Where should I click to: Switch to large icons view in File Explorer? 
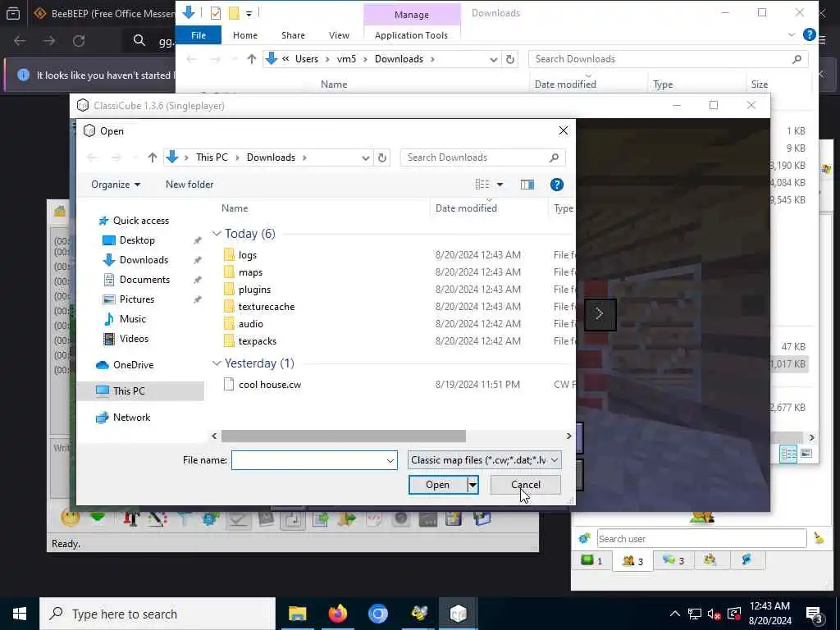pyautogui.click(x=806, y=454)
